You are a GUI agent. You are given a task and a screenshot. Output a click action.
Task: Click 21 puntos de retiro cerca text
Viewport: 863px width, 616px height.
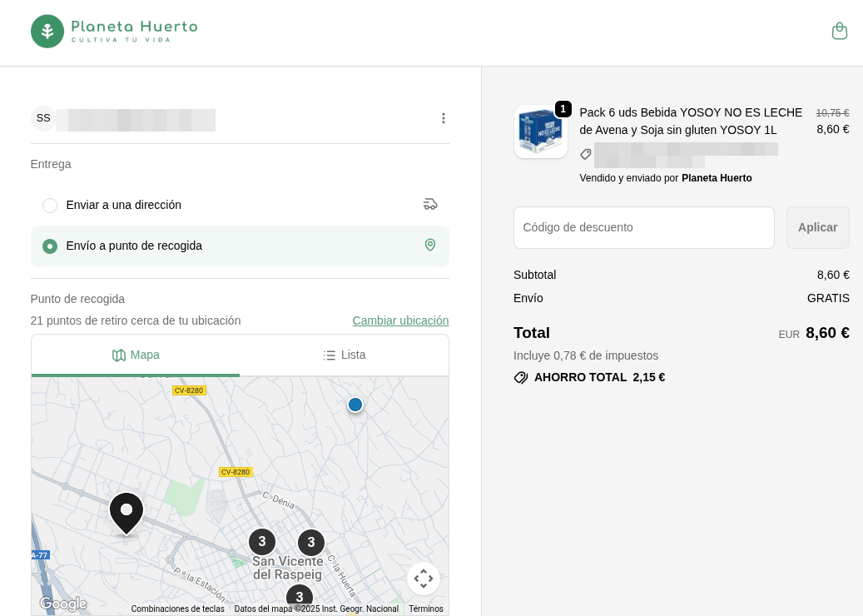[136, 320]
